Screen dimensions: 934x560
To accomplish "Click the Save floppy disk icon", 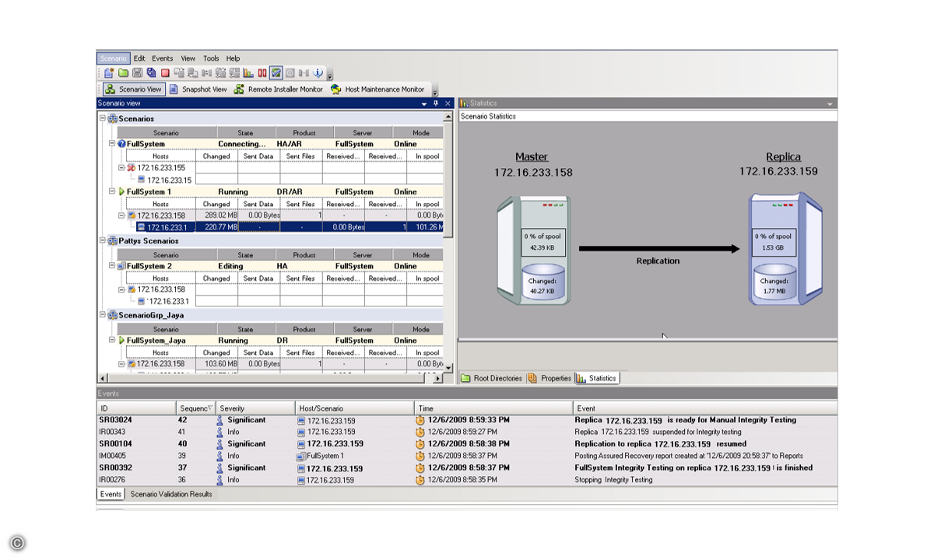I will click(x=137, y=73).
